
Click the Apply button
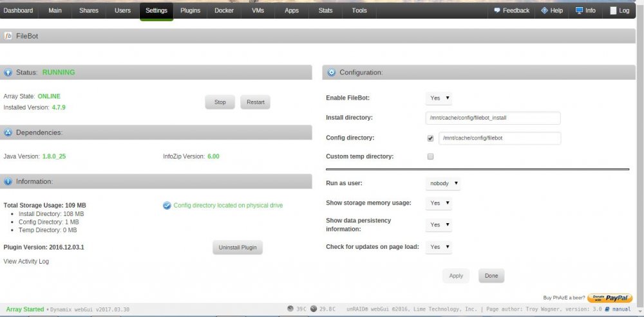click(456, 276)
